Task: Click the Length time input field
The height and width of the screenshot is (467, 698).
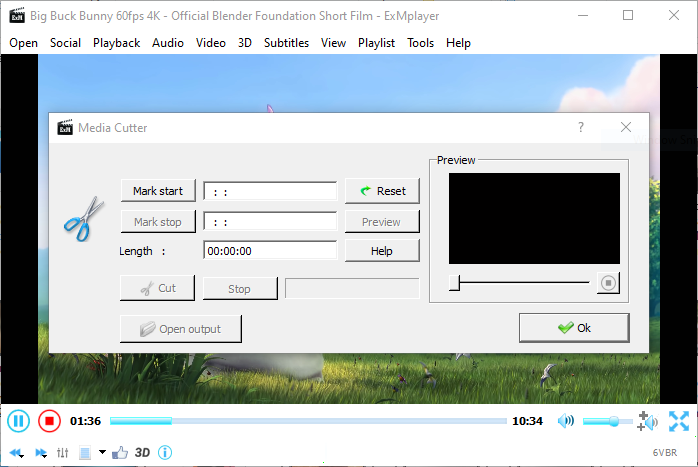Action: pyautogui.click(x=270, y=252)
